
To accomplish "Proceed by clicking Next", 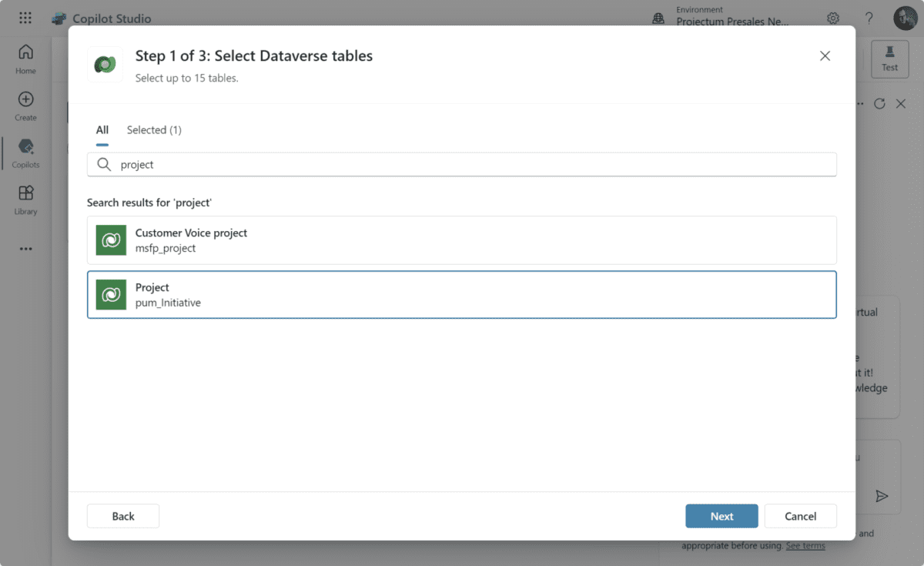I will (721, 516).
